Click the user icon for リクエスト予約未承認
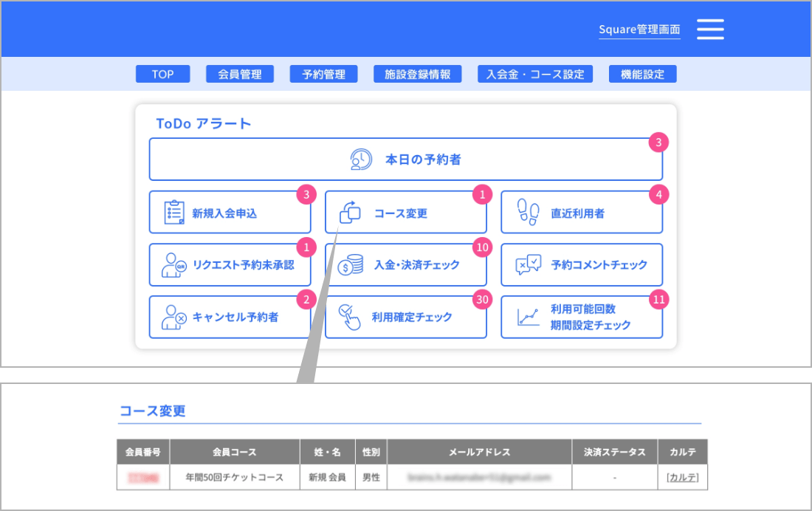 coord(174,265)
